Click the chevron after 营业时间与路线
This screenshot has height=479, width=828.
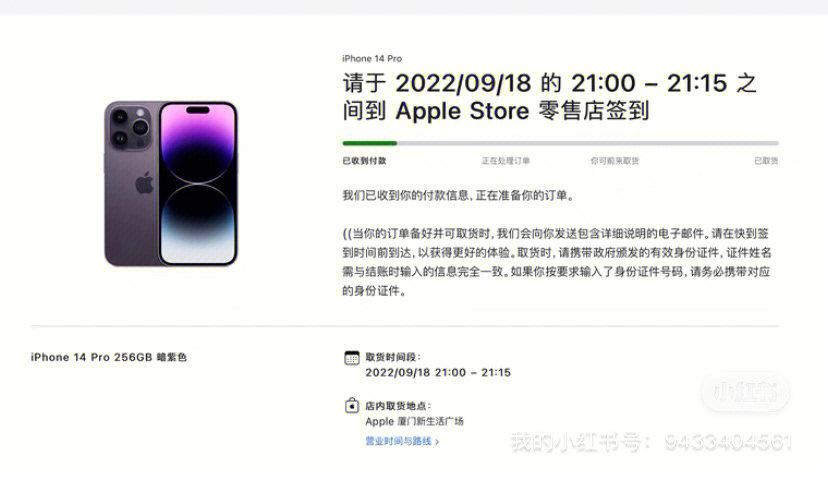437,442
